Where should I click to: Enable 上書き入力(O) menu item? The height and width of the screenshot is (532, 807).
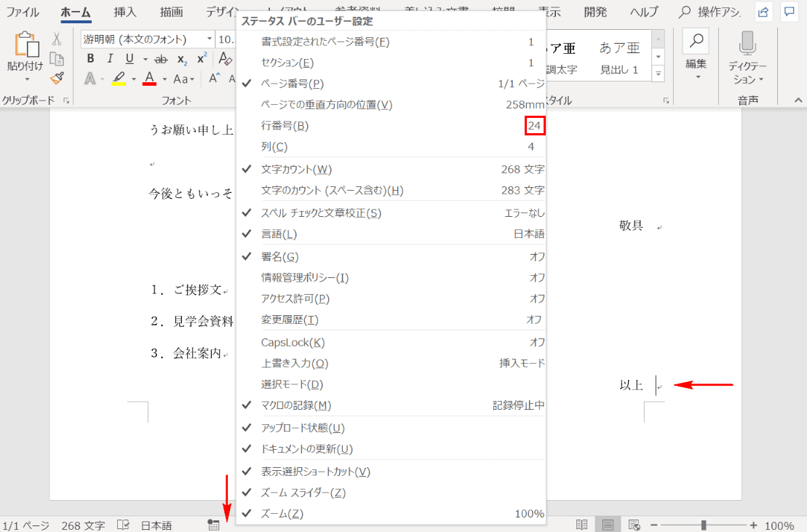(x=391, y=364)
